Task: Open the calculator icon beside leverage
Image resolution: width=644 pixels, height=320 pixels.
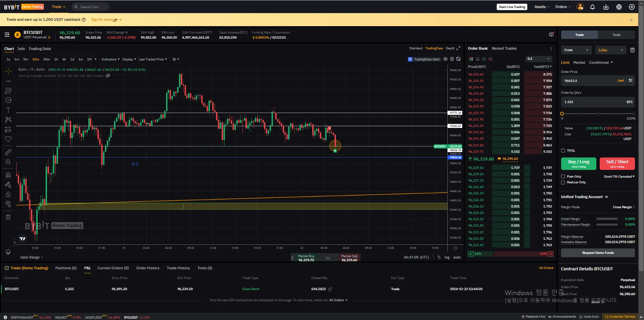Action: [632, 50]
